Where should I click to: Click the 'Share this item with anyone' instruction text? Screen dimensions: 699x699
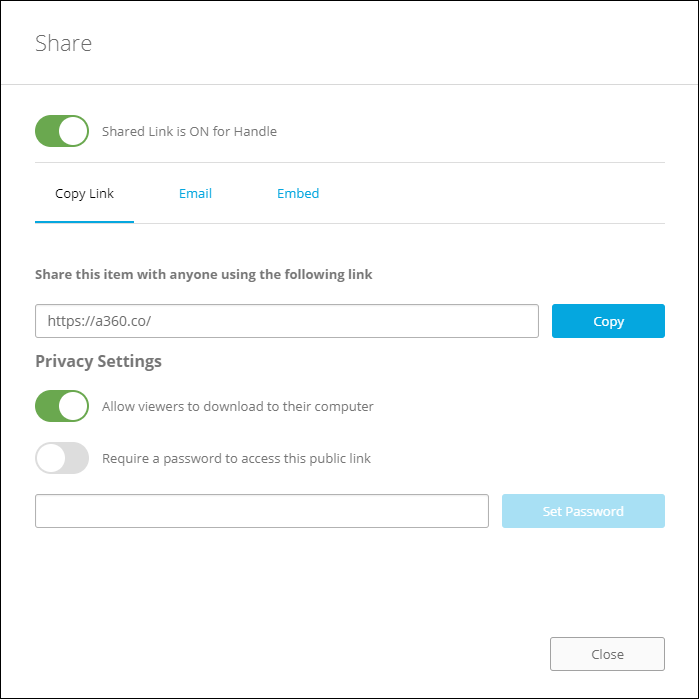point(203,274)
